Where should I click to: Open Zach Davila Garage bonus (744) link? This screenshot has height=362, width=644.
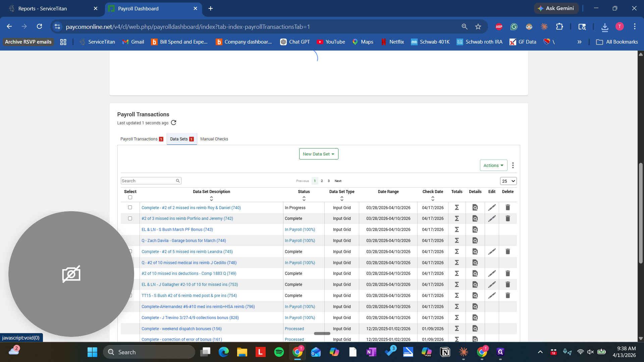[x=183, y=241]
